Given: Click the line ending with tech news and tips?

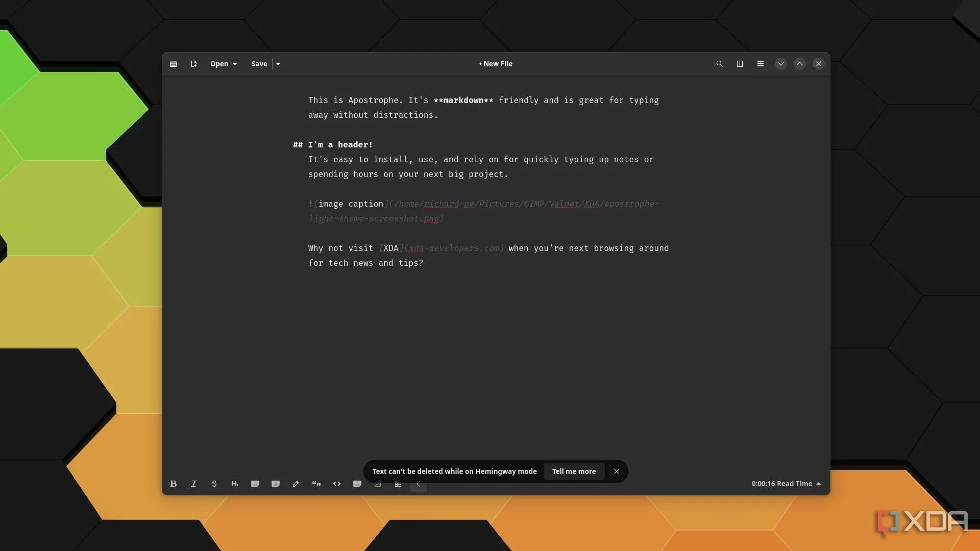Looking at the screenshot, I should tap(366, 263).
